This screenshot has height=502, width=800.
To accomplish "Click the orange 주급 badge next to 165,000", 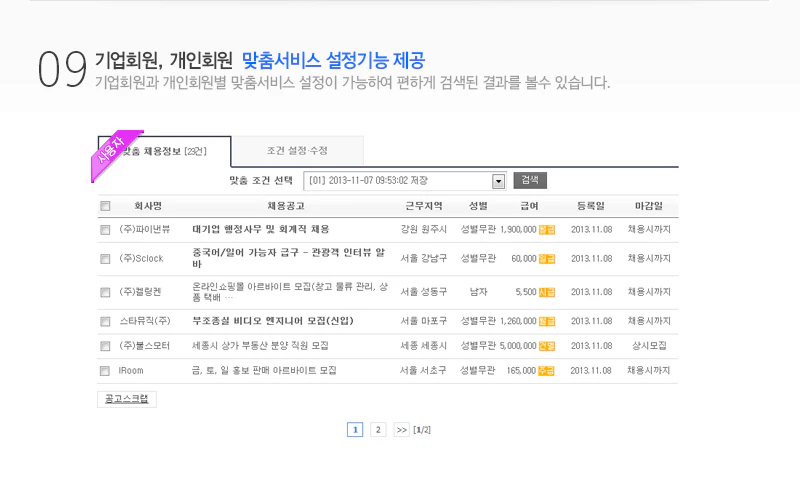I will 546,371.
